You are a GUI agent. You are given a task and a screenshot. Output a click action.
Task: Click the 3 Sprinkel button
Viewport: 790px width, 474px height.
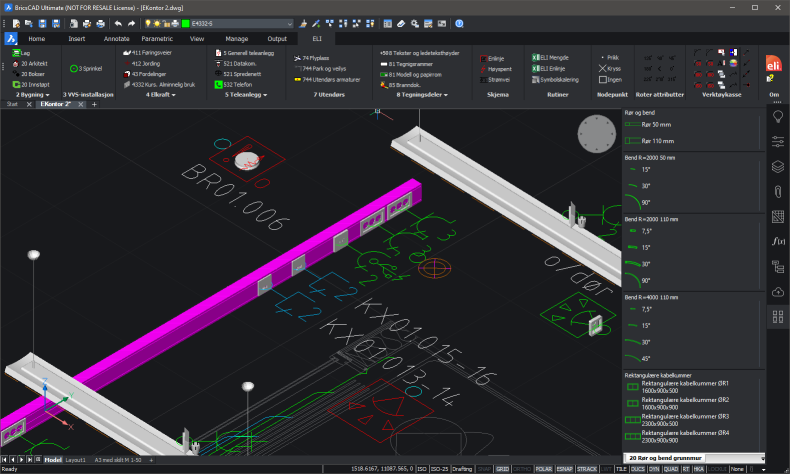pyautogui.click(x=92, y=68)
